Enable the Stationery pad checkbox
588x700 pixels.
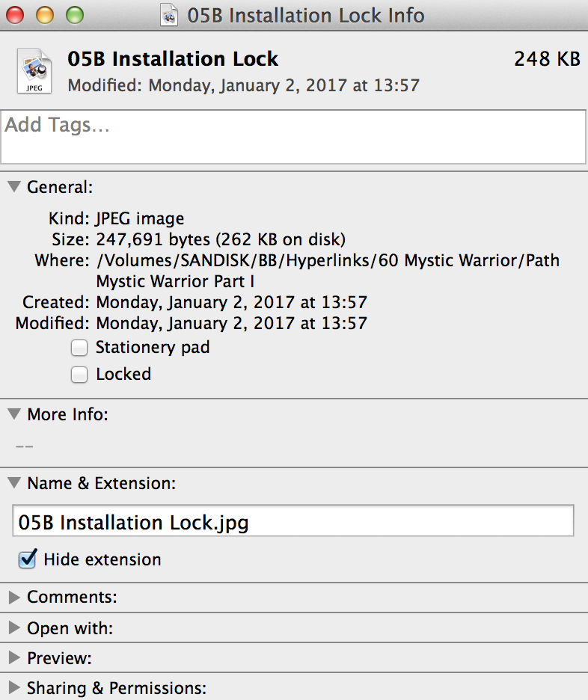(79, 348)
